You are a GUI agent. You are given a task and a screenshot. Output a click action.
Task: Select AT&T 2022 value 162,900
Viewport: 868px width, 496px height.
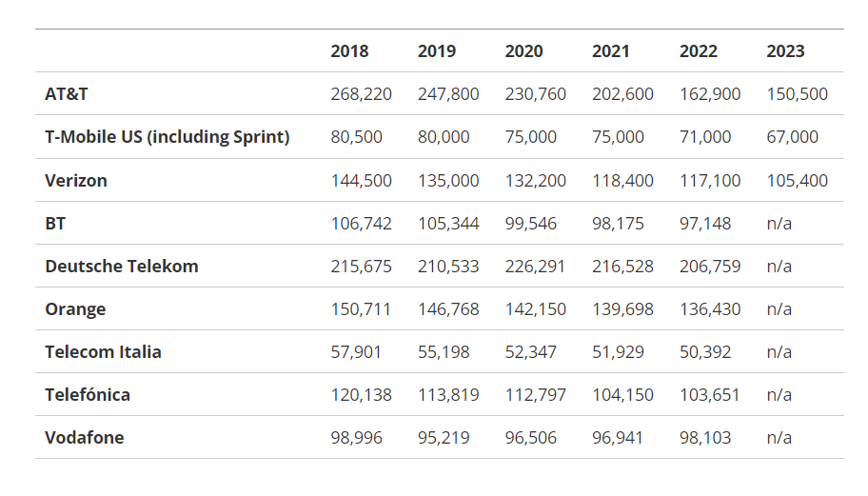[710, 94]
